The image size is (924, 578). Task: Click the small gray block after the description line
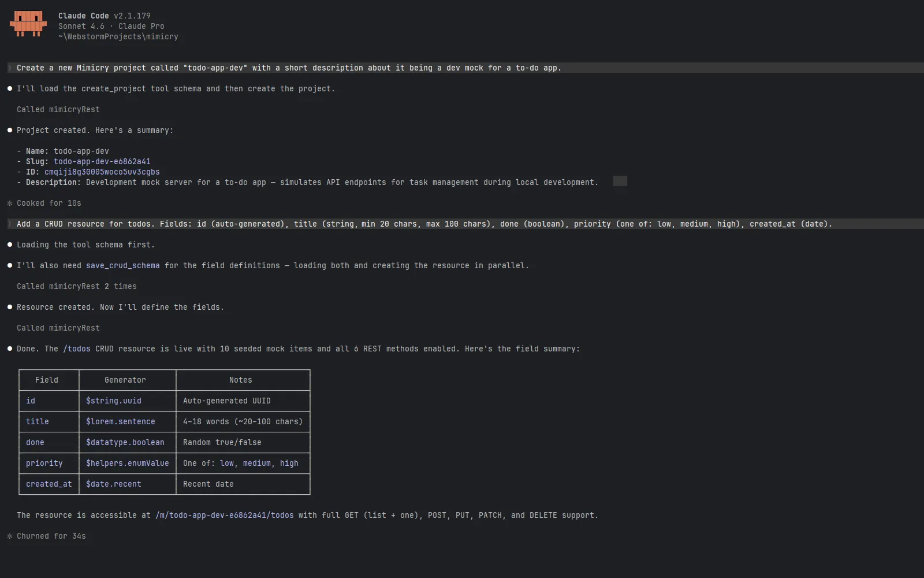620,181
